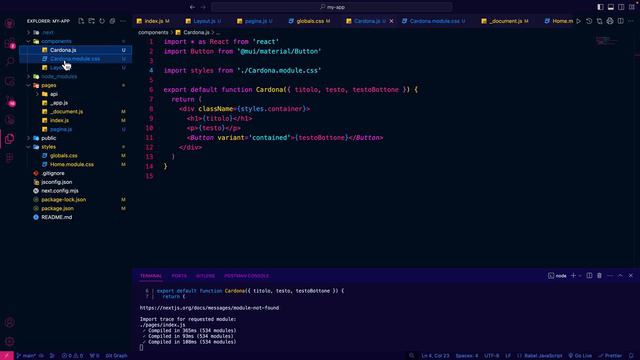Expand the node_modules folder
This screenshot has width=640, height=360.
click(28, 76)
